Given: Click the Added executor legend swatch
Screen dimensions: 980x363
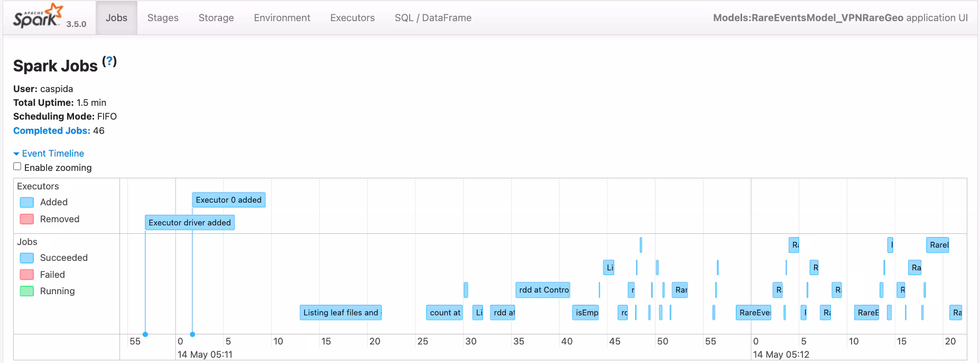Looking at the screenshot, I should click(26, 202).
